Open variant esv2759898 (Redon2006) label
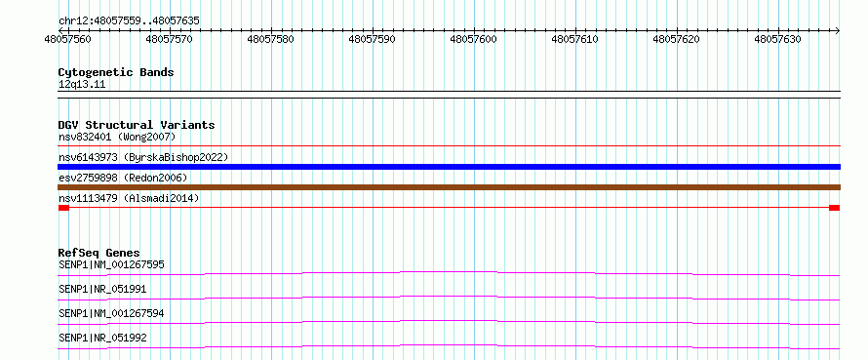 (123, 178)
